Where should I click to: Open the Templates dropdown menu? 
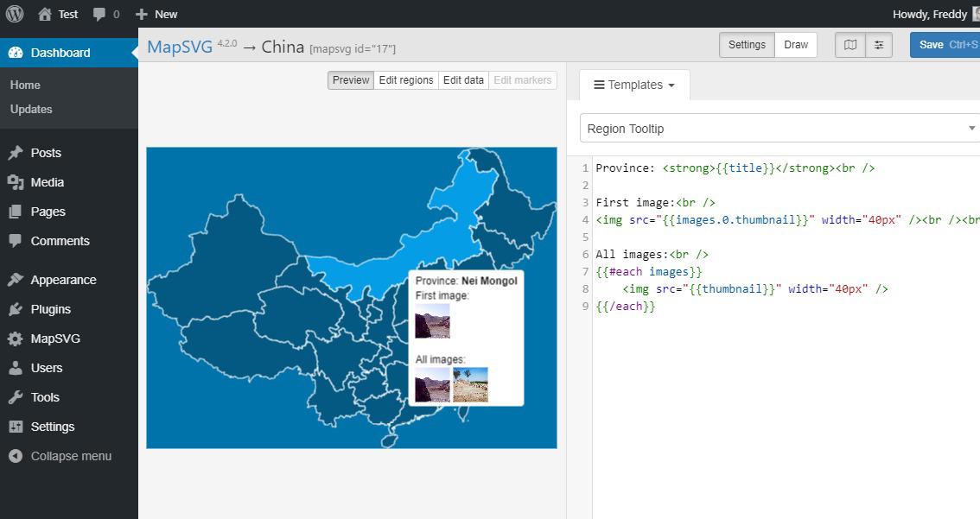point(634,85)
